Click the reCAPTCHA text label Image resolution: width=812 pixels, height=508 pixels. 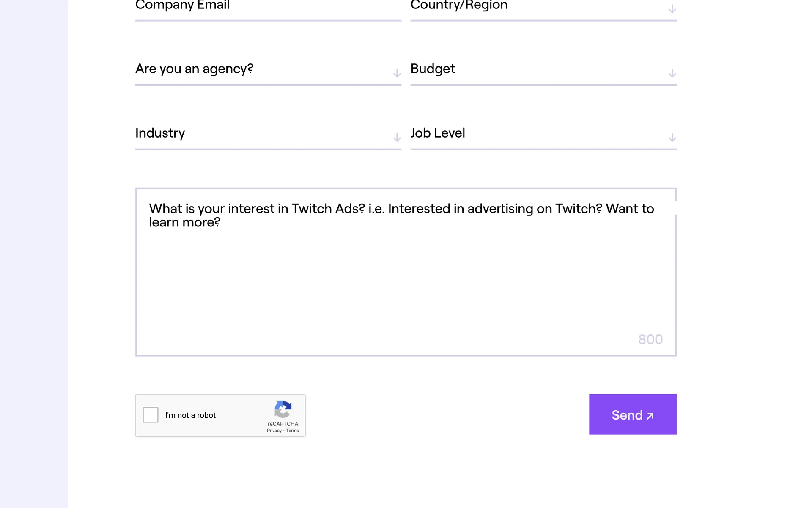[283, 424]
